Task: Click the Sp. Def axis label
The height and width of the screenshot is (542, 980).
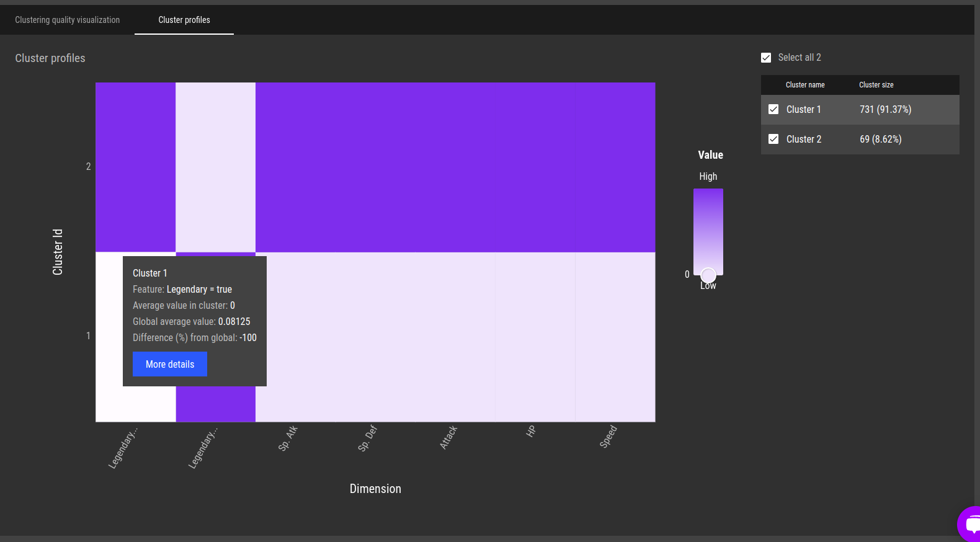Action: pyautogui.click(x=368, y=438)
